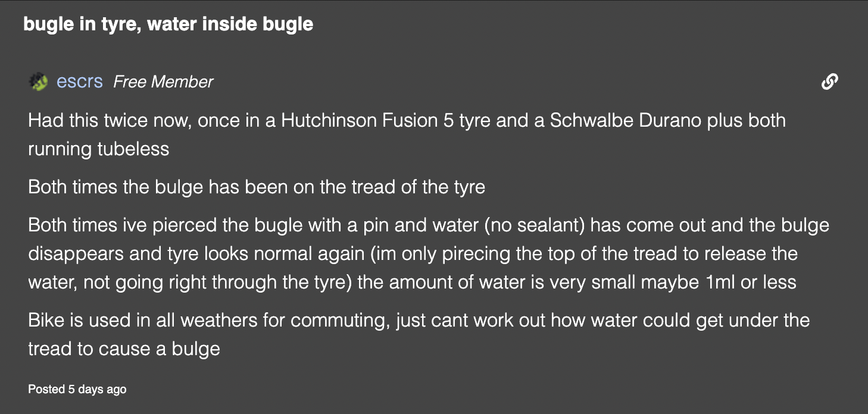Screen dimensions: 868x414
Task: Click the sentence about bulge on the tread
Action: click(257, 187)
